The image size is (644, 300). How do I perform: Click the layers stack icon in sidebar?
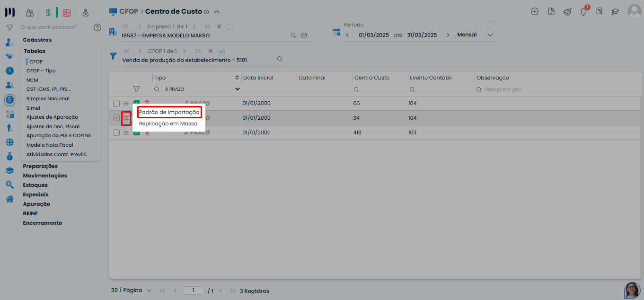(9, 171)
